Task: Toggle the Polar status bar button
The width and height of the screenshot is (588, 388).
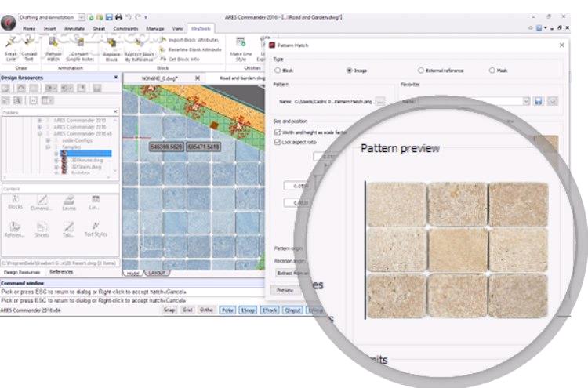Action: coord(227,310)
